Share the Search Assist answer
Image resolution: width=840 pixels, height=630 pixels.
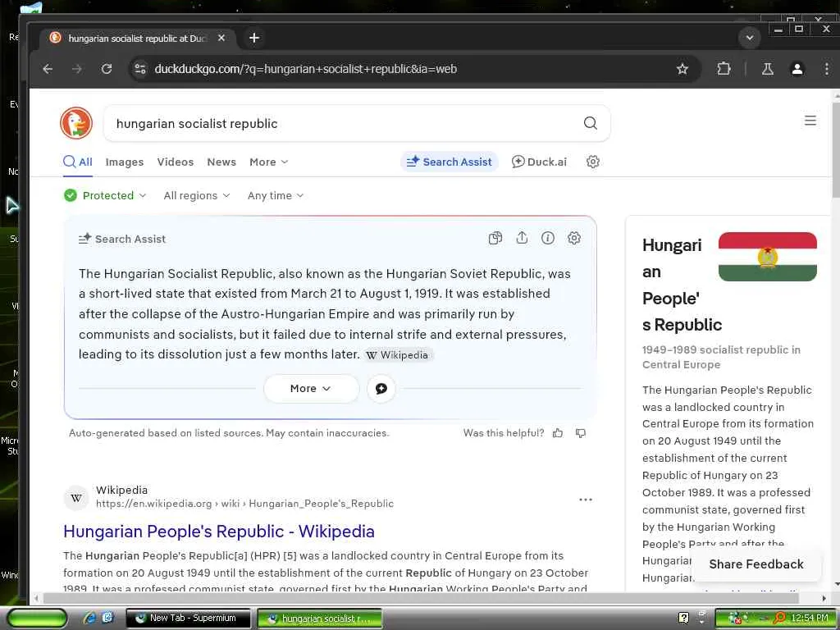pyautogui.click(x=522, y=238)
